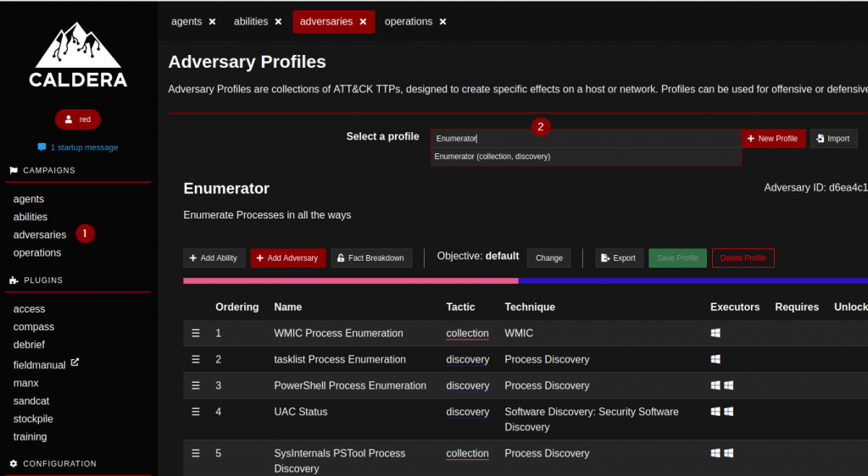Image resolution: width=868 pixels, height=476 pixels.
Task: Click the fieldmanual external link icon
Action: tap(75, 363)
